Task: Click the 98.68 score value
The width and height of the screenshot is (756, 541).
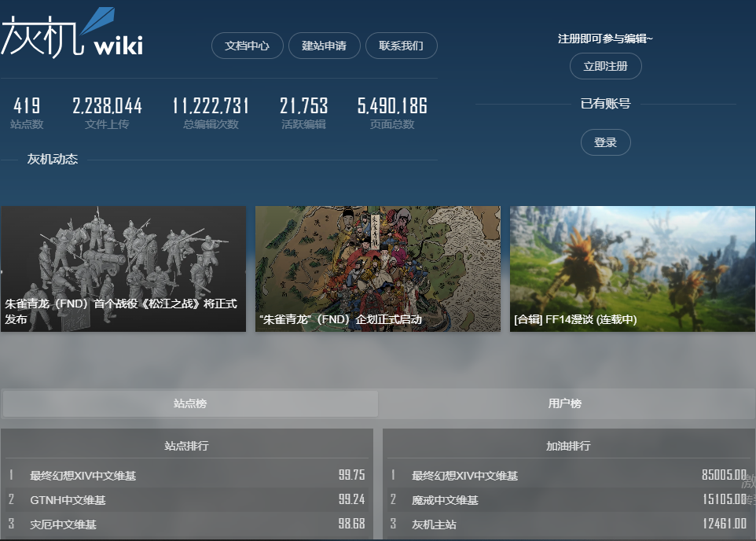Action: [x=351, y=524]
